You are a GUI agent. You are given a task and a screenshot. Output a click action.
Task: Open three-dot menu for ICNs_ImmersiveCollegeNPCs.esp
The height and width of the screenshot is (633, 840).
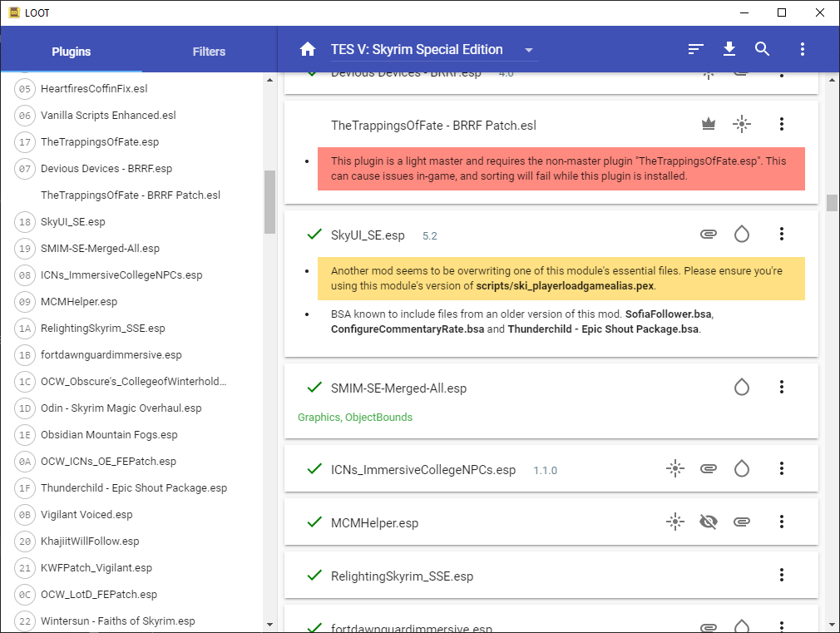(782, 468)
